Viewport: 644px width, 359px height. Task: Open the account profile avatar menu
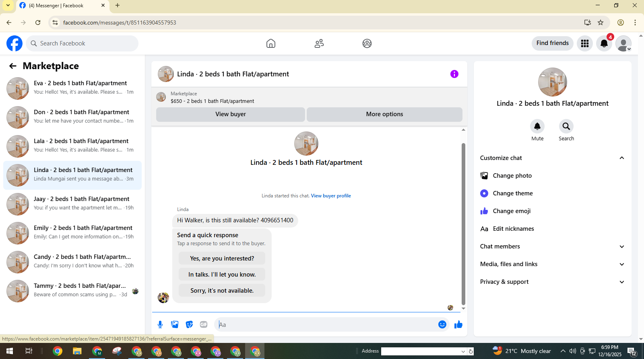pos(623,43)
